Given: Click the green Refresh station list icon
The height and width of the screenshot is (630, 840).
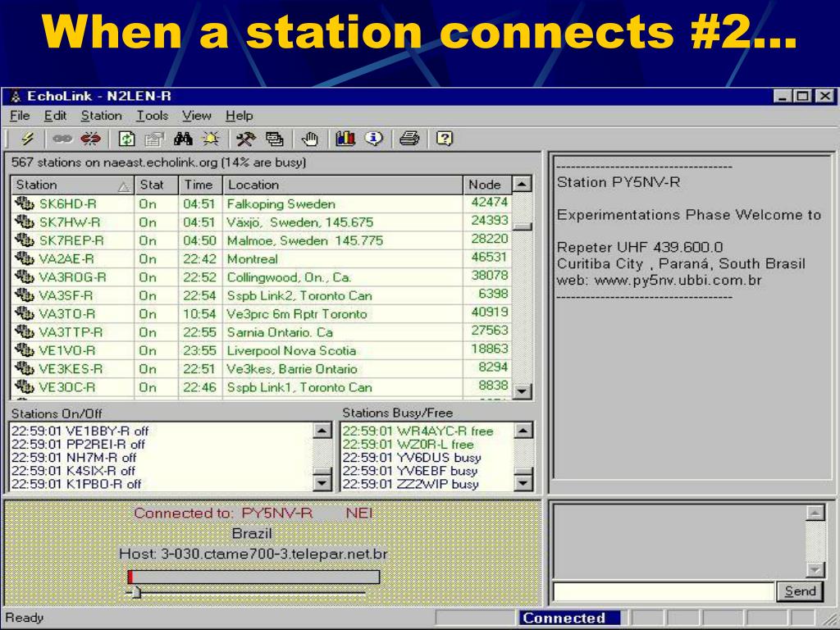Looking at the screenshot, I should [x=127, y=139].
